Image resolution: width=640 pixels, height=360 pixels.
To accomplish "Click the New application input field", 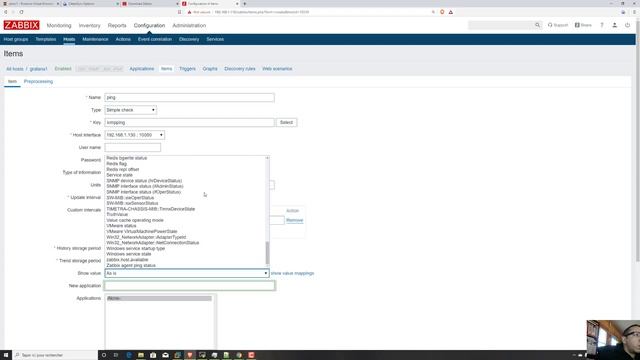I will point(190,286).
